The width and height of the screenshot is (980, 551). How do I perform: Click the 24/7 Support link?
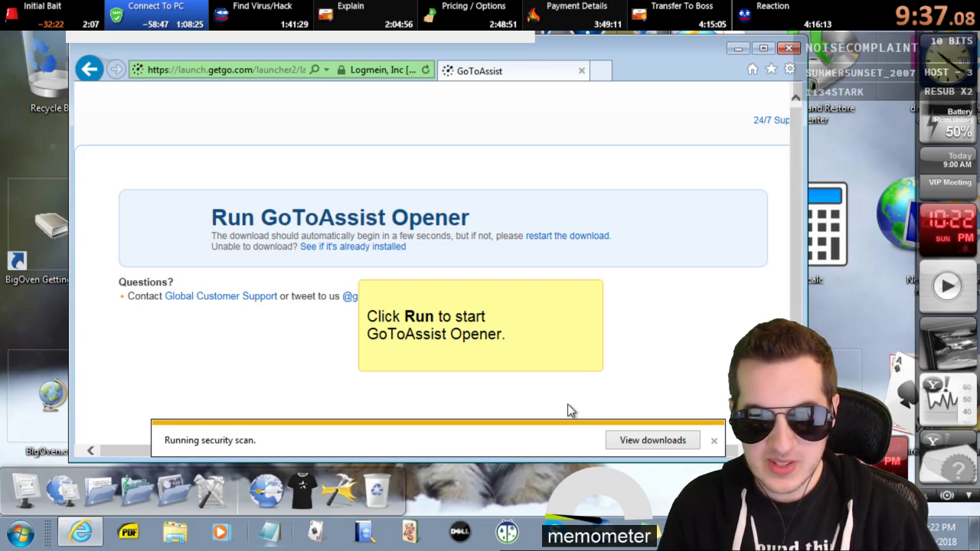771,120
